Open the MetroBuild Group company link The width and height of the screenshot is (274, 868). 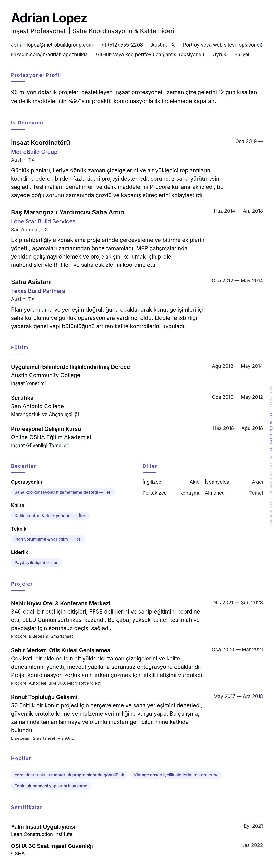point(34,152)
